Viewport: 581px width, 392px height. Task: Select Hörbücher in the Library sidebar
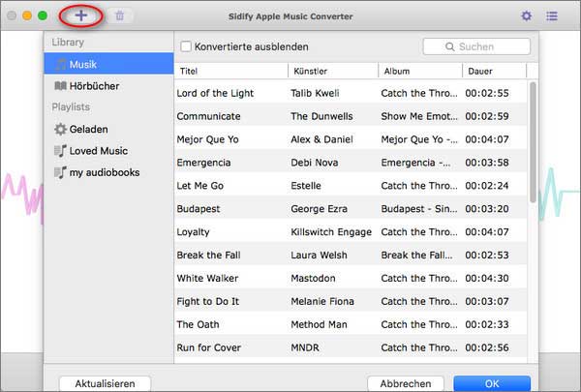108,86
